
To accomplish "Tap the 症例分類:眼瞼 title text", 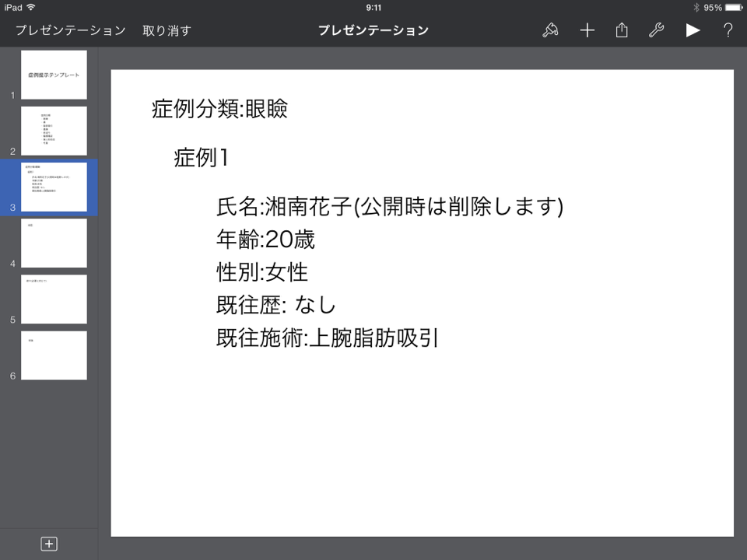I will [x=219, y=109].
